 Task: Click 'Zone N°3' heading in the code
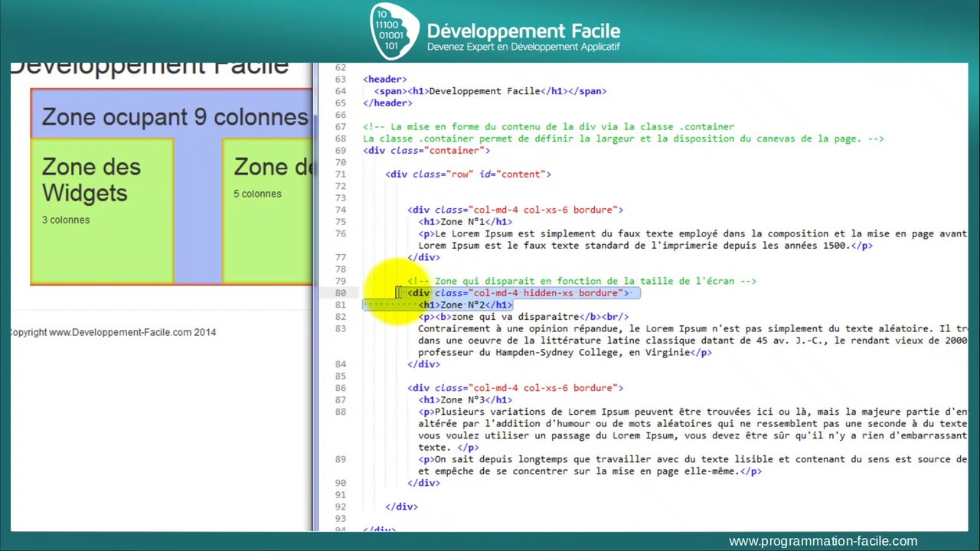[462, 399]
